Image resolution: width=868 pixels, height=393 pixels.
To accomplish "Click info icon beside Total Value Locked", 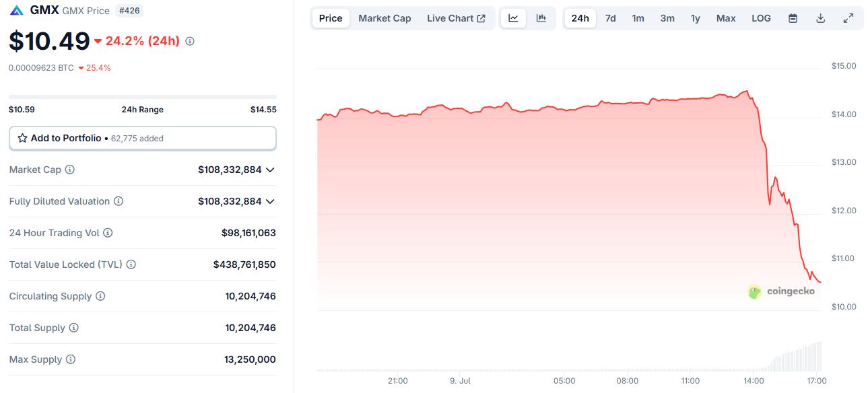I will (131, 264).
